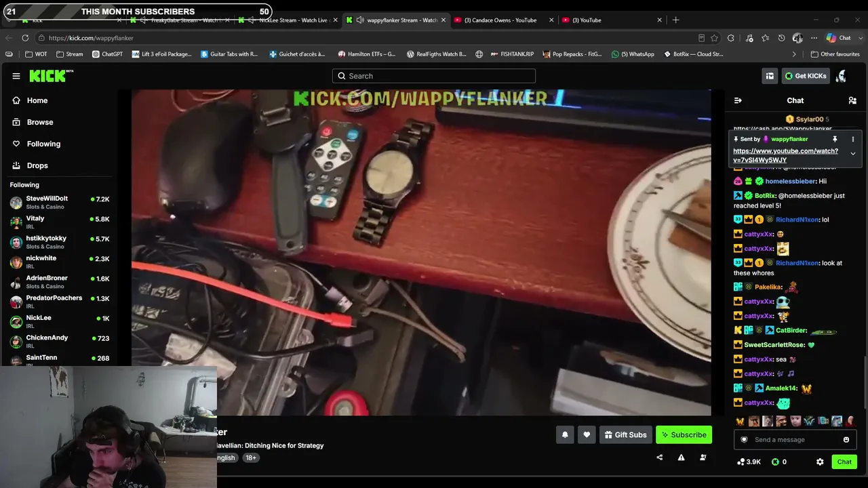Open the ChatGPT bookmark
Image resolution: width=868 pixels, height=488 pixels.
[107, 54]
